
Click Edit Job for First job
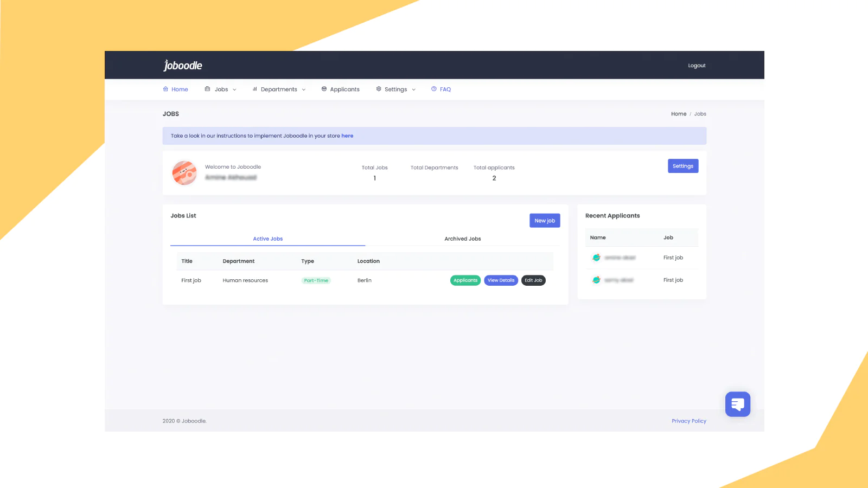533,280
